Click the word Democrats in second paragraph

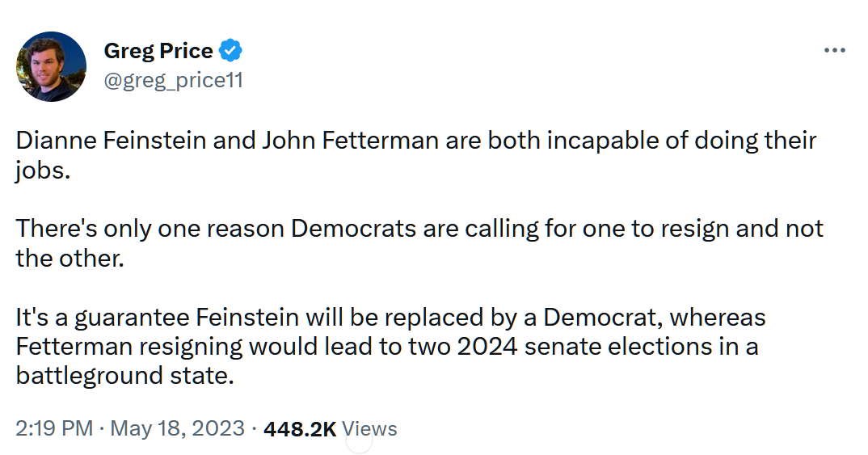(x=353, y=229)
